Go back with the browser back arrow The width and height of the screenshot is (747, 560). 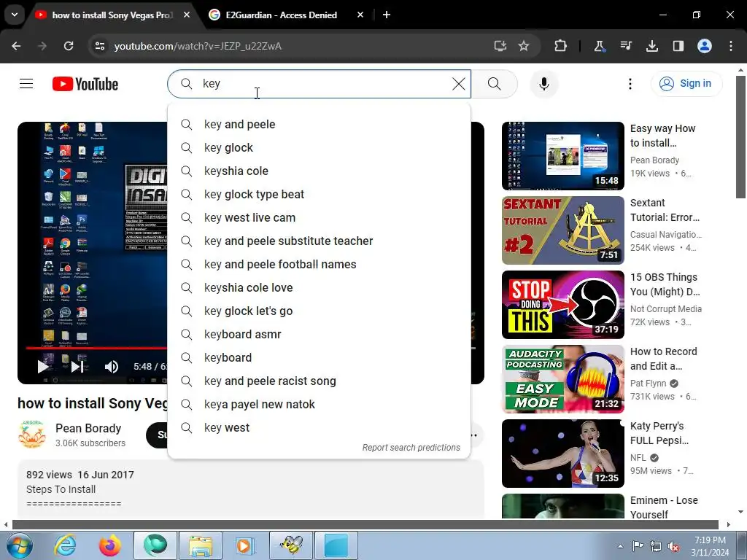[16, 46]
